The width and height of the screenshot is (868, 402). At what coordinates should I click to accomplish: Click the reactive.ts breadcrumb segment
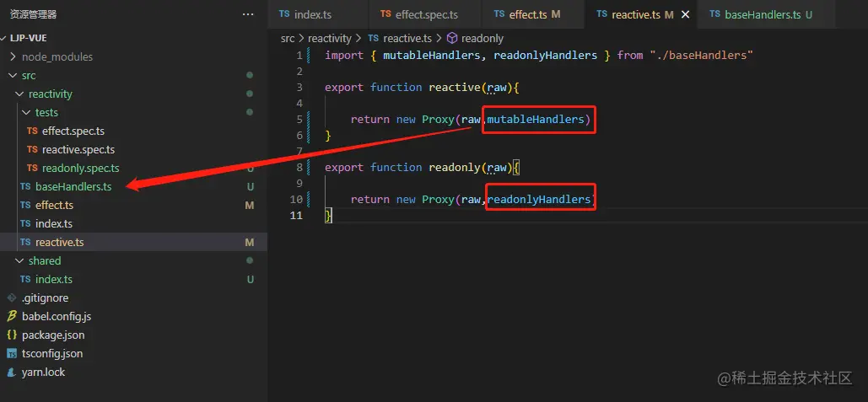pos(407,38)
